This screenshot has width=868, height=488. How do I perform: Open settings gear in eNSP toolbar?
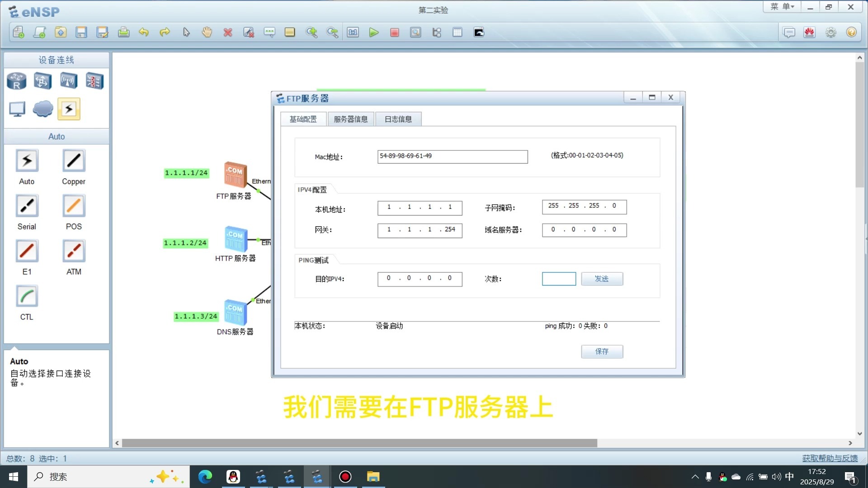(x=831, y=32)
